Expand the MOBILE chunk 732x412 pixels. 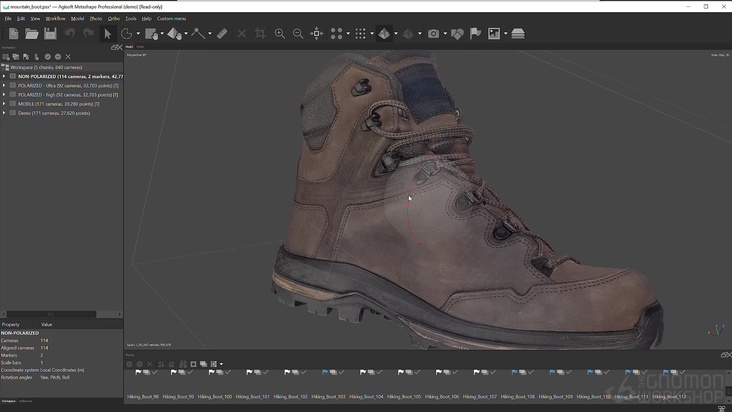tap(4, 104)
